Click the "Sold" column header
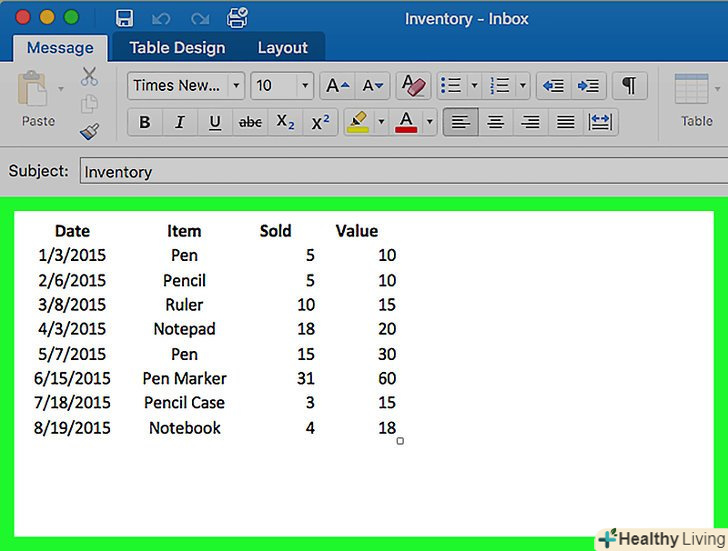 pos(275,231)
